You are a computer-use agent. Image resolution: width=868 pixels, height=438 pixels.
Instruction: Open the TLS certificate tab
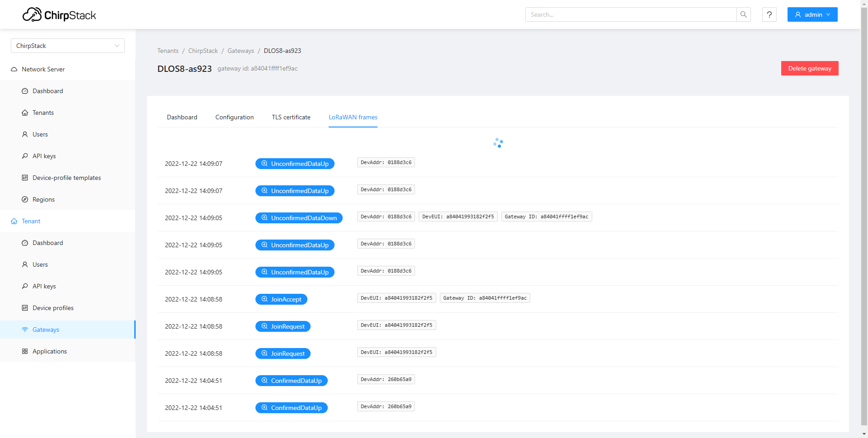[x=291, y=117]
